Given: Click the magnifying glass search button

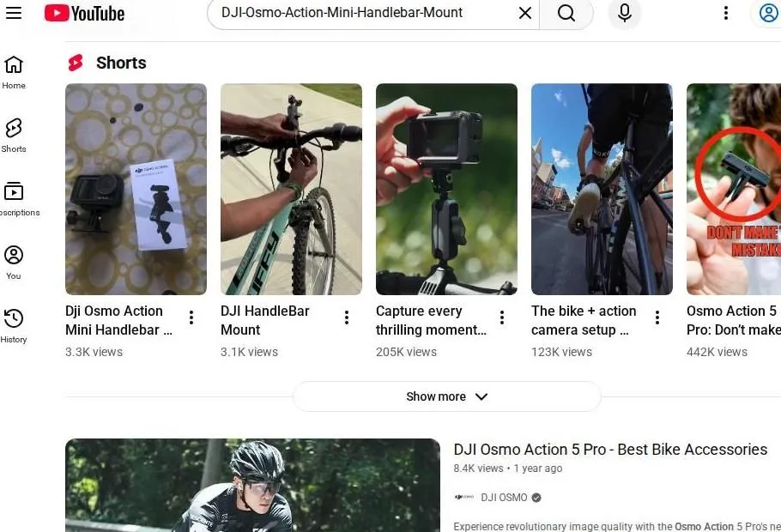Looking at the screenshot, I should coord(566,13).
